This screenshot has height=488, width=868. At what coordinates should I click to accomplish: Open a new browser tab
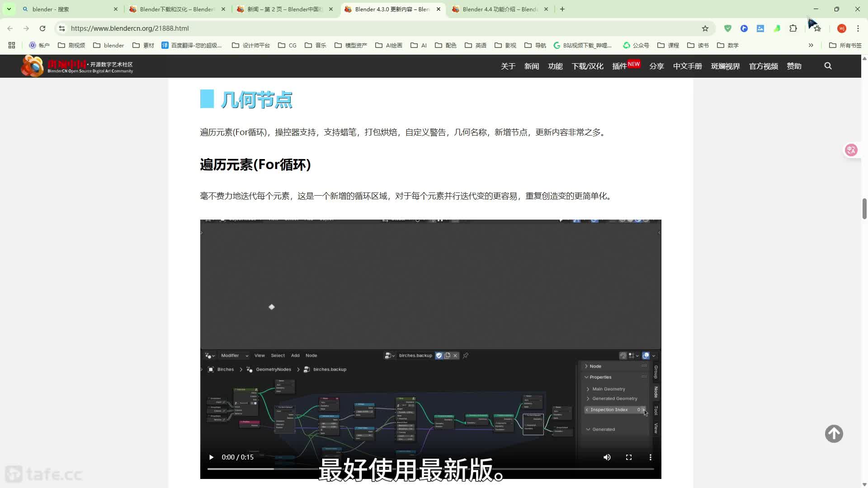[562, 9]
